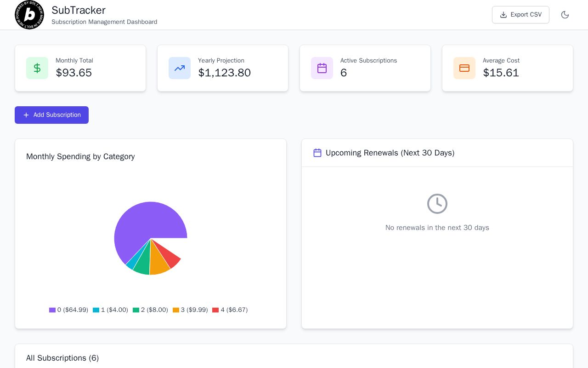Click the legend label '0 ($64.99)'
588x368 pixels.
pos(73,310)
